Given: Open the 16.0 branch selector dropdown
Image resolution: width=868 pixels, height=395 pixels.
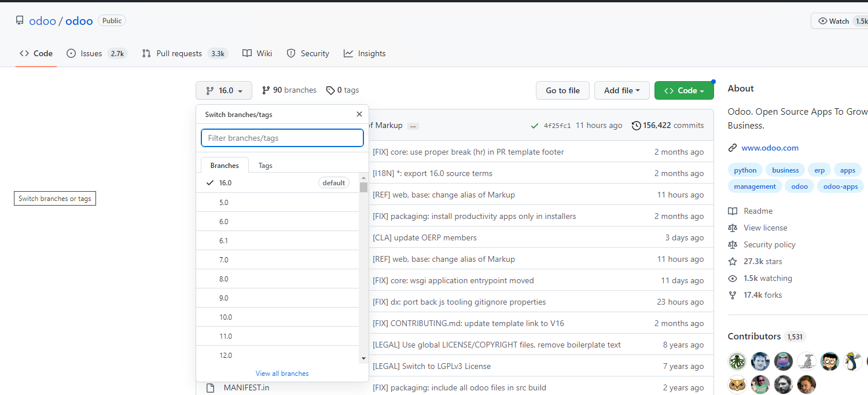Looking at the screenshot, I should point(224,90).
